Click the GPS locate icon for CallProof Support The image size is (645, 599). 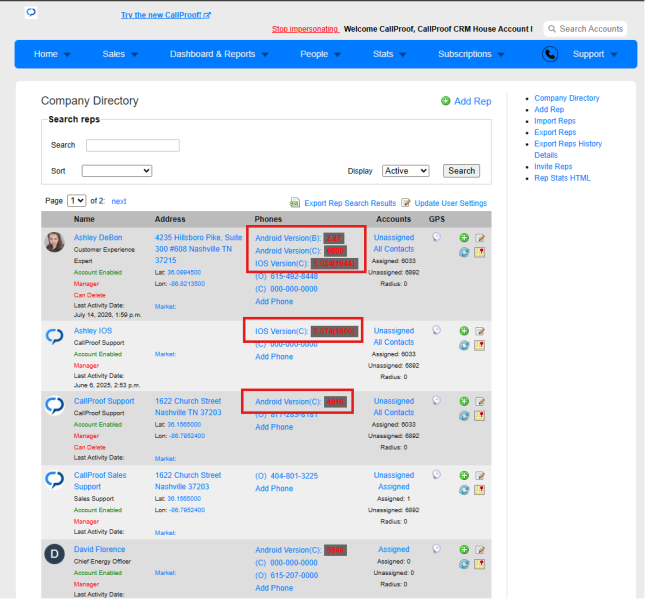[x=436, y=400]
